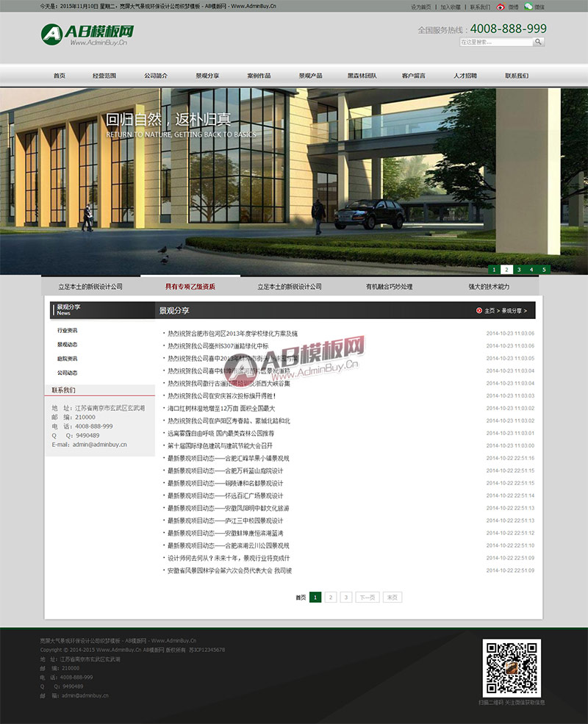Open article 第十届国际绿色建筑与建筑节能大会召开

(x=220, y=445)
